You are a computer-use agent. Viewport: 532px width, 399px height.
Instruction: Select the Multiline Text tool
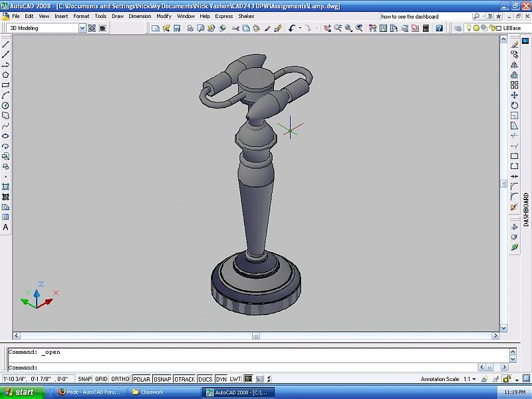5,227
